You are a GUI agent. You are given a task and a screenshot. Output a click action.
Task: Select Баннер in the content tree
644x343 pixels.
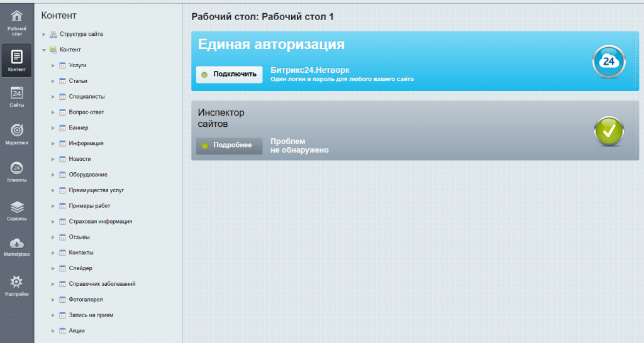(79, 128)
